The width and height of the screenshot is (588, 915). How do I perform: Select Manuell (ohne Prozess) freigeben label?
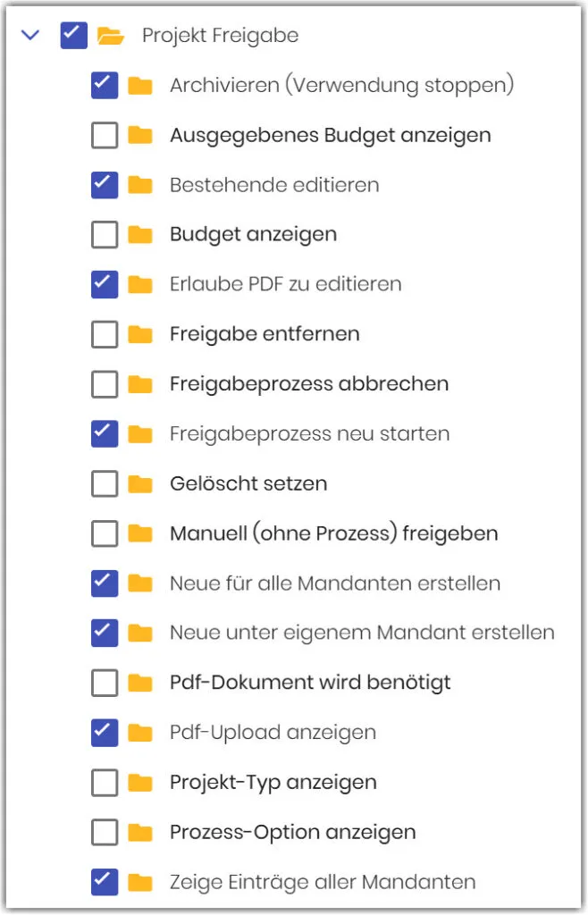click(333, 534)
